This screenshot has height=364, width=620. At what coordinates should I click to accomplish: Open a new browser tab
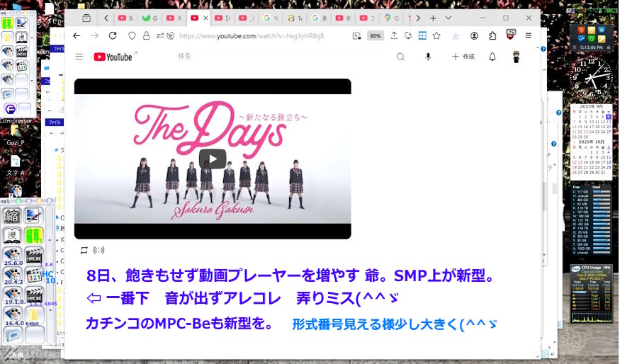coord(433,18)
